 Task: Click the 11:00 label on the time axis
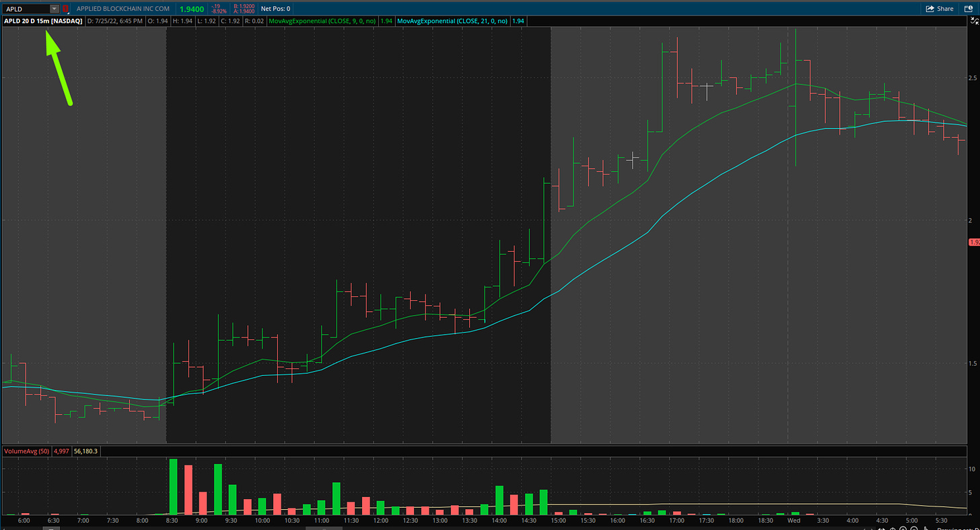322,521
